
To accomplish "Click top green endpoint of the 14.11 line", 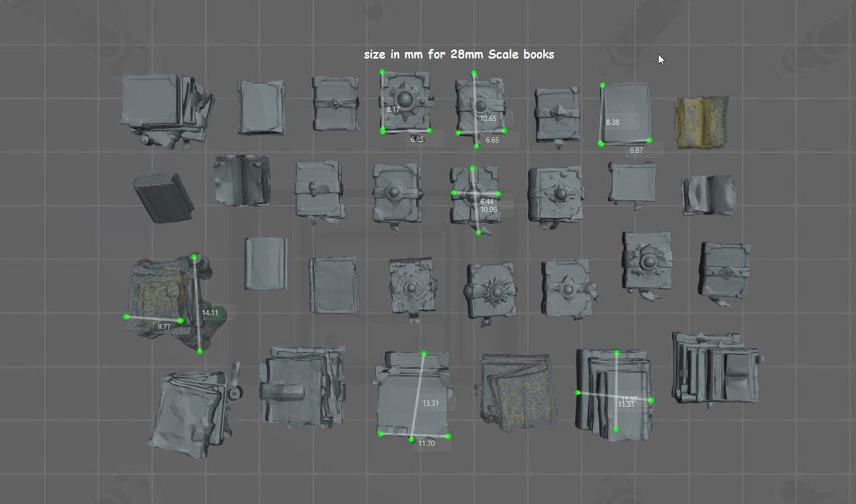I will click(x=194, y=257).
